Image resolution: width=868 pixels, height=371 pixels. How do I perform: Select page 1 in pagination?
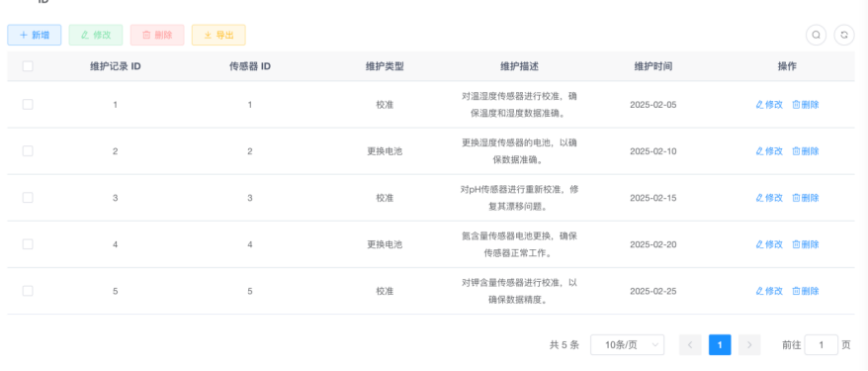point(720,345)
